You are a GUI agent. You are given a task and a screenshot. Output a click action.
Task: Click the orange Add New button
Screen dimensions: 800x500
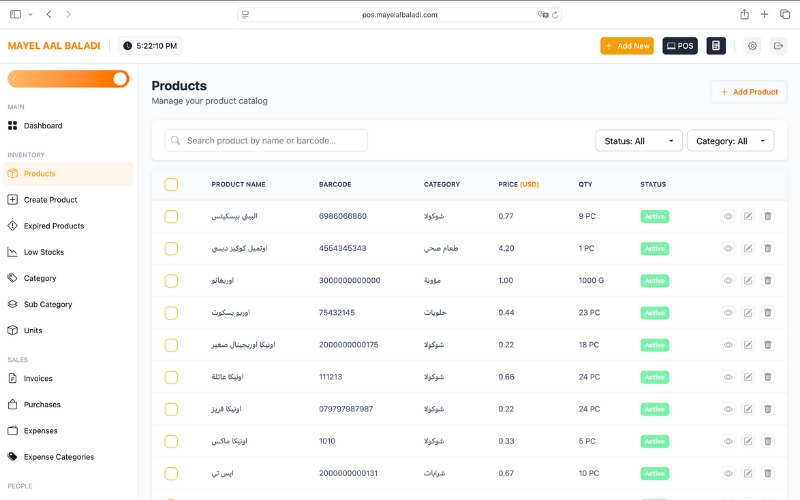coord(626,46)
